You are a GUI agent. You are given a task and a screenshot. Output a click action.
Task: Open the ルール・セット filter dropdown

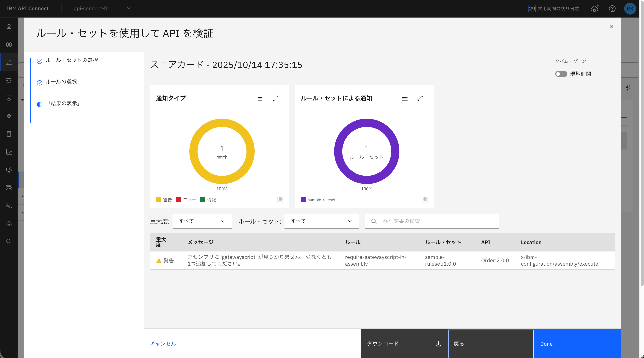pyautogui.click(x=321, y=221)
